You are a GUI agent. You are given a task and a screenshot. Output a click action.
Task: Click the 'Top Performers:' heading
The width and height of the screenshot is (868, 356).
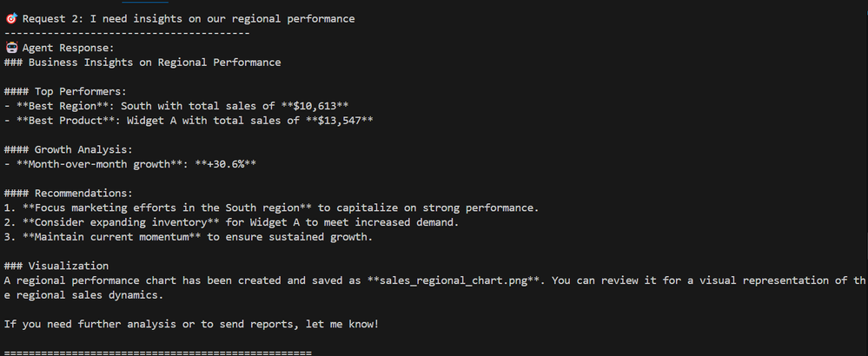click(81, 92)
